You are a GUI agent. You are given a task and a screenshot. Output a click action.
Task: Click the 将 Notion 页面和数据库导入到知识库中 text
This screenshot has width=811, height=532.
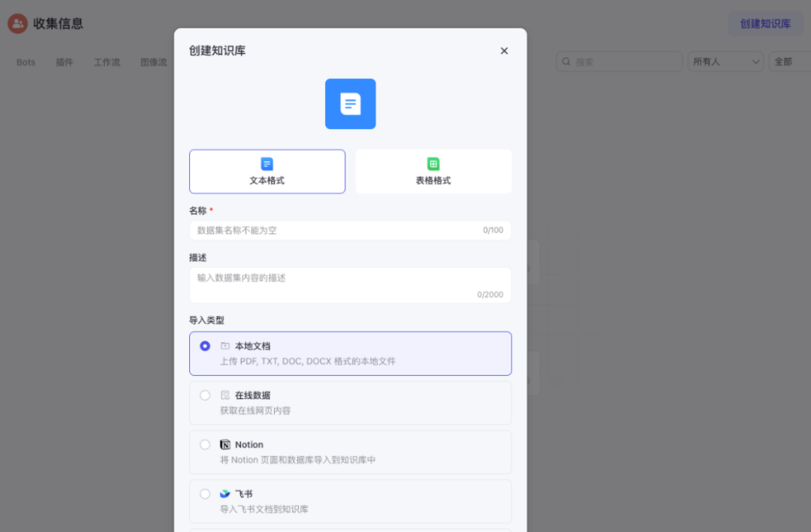click(x=298, y=460)
